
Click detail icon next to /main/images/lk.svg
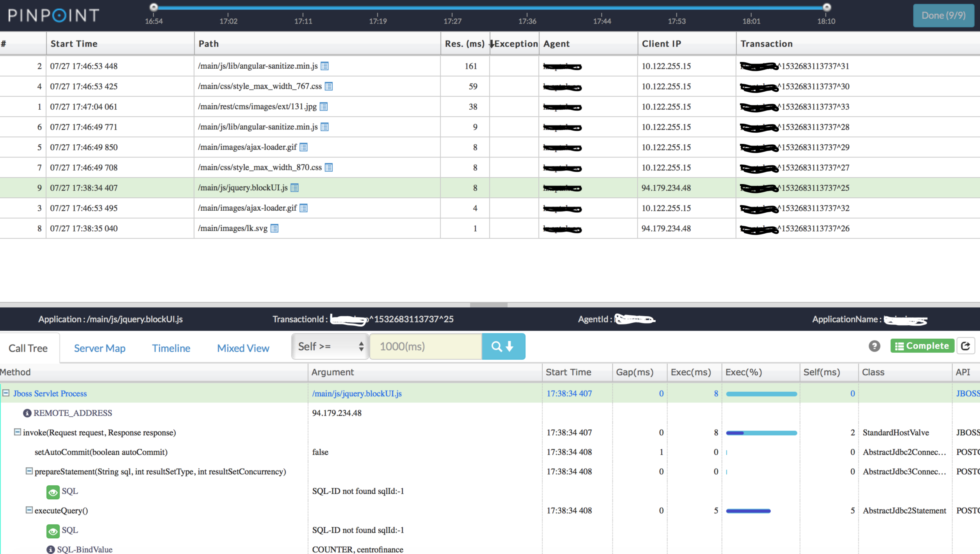pos(274,229)
